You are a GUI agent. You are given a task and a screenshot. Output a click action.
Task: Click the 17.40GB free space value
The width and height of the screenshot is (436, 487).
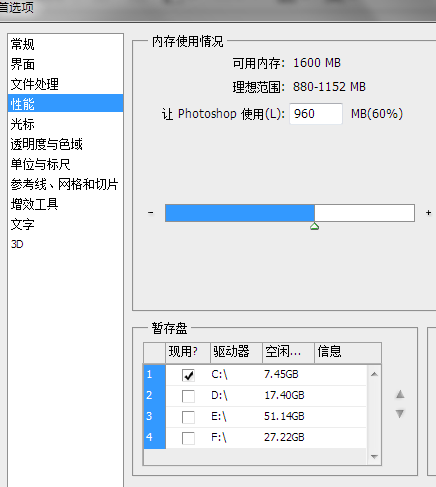click(284, 395)
